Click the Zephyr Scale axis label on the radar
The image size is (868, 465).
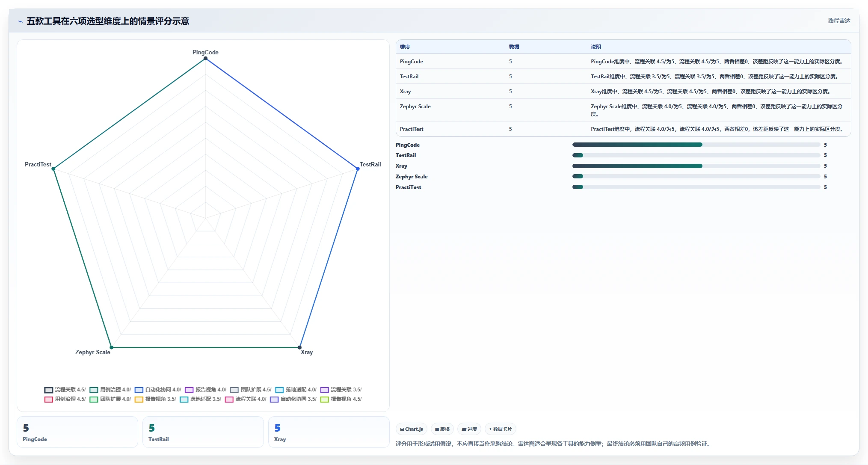(93, 352)
